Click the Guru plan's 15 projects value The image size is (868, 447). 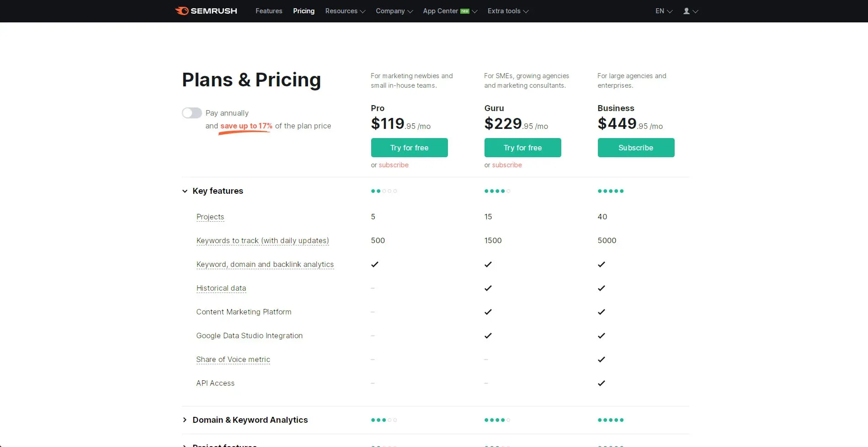coord(488,217)
